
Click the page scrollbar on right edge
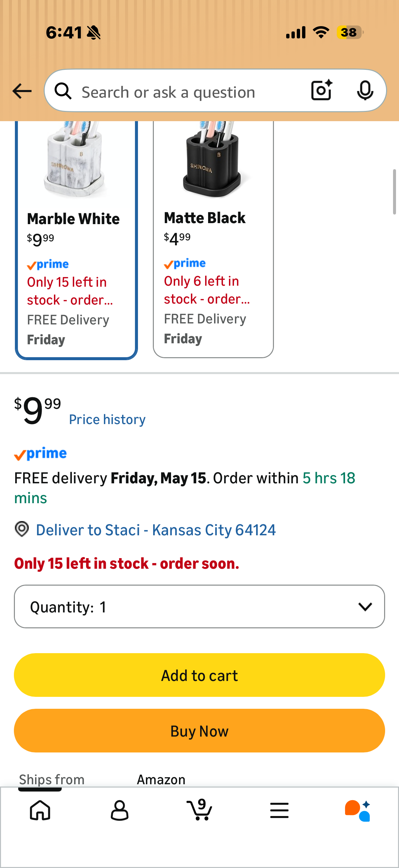click(x=394, y=192)
